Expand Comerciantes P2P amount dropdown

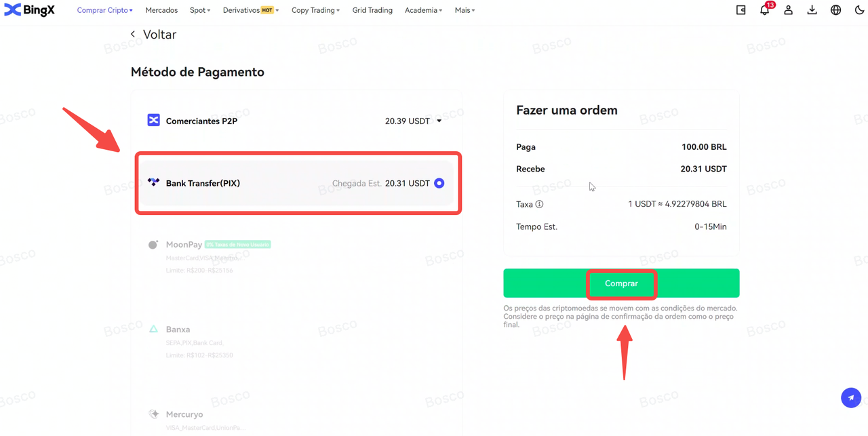click(x=439, y=121)
